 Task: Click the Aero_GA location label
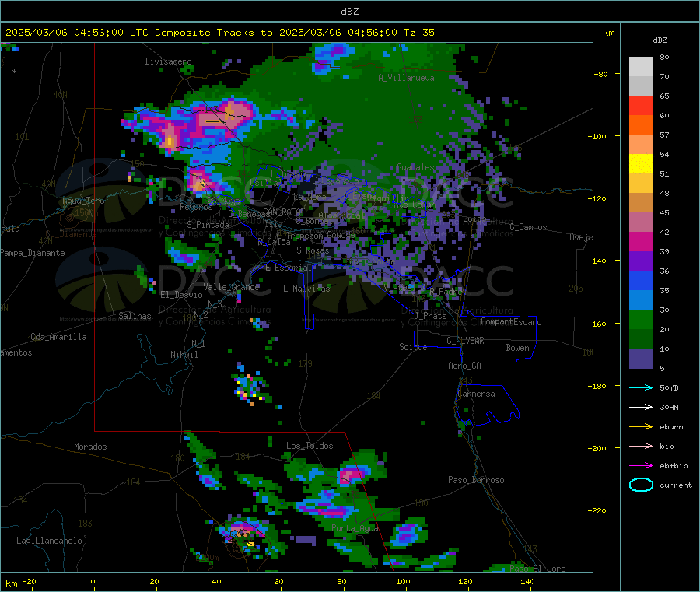pyautogui.click(x=464, y=366)
